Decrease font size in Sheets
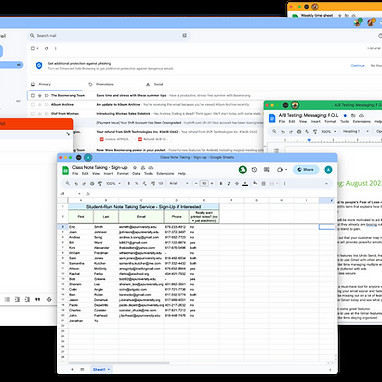 click(x=196, y=183)
